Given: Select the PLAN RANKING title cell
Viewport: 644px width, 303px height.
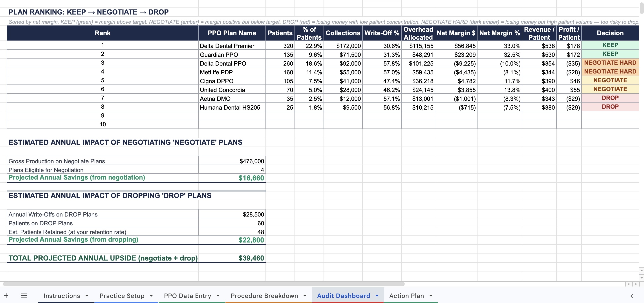Looking at the screenshot, I should click(88, 12).
